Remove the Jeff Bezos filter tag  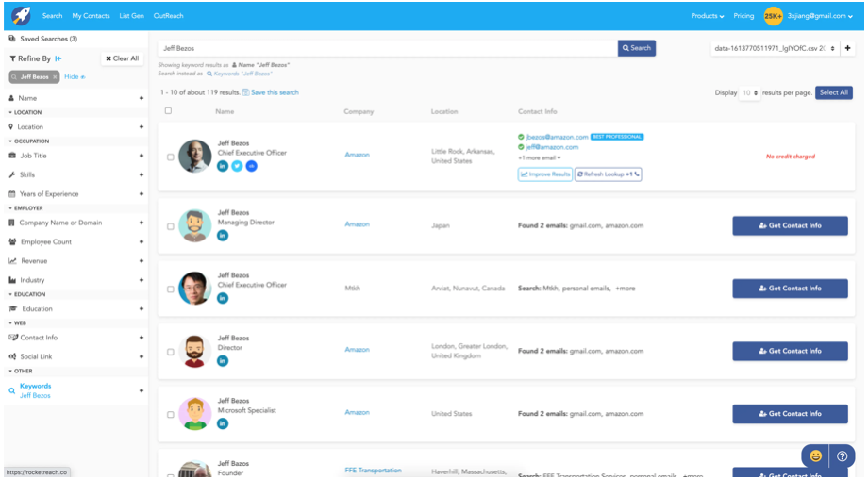55,77
